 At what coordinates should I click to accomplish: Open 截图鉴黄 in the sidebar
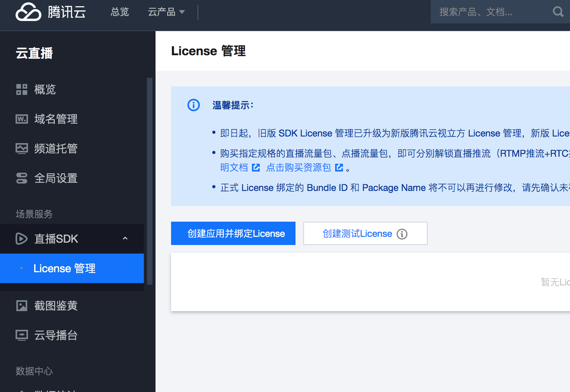click(x=56, y=306)
